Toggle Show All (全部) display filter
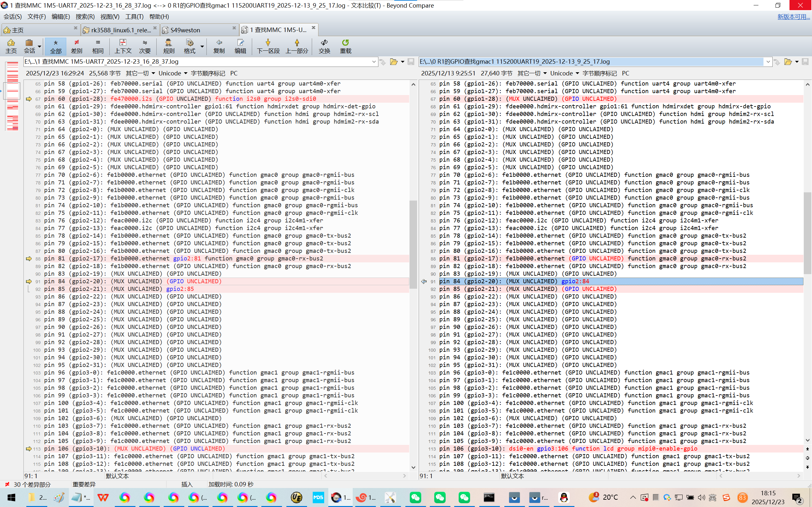This screenshot has height=507, width=812. (56, 46)
